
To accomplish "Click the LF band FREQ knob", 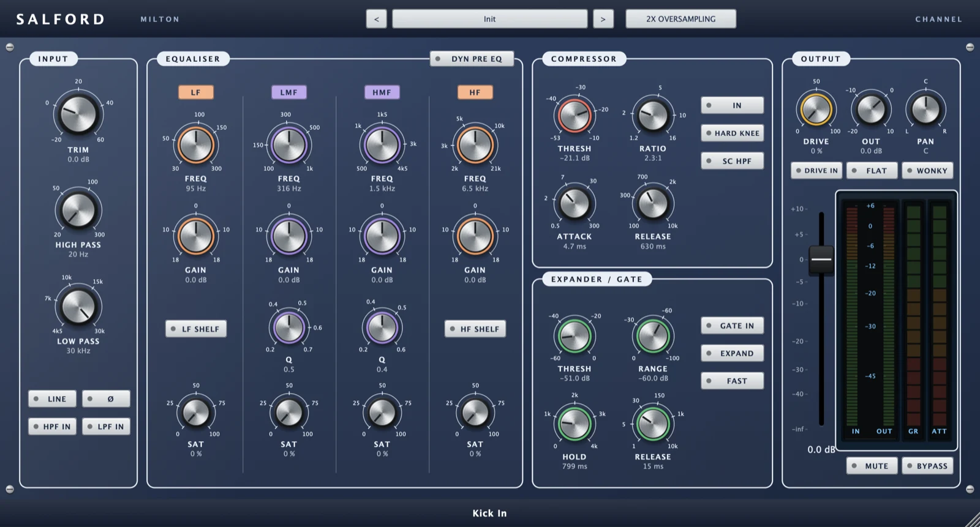I will [x=196, y=145].
